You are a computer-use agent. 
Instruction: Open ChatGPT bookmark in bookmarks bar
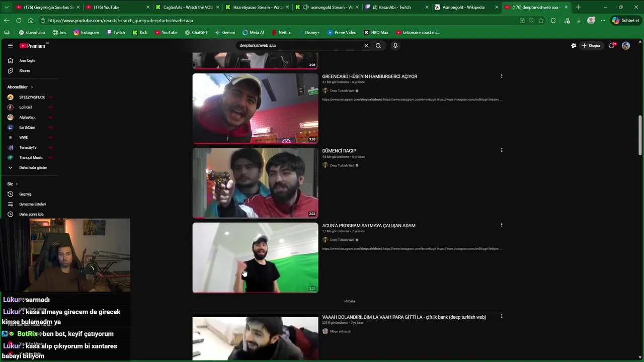196,33
